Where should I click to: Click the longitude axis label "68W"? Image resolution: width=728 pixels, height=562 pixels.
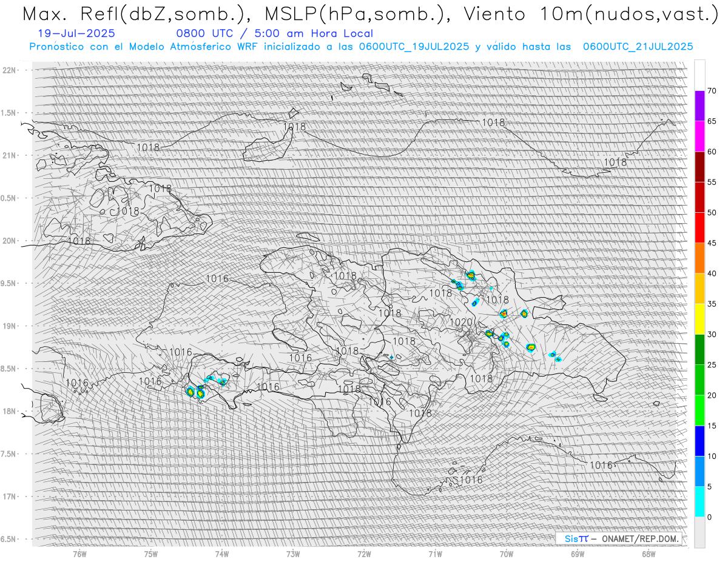tap(649, 554)
